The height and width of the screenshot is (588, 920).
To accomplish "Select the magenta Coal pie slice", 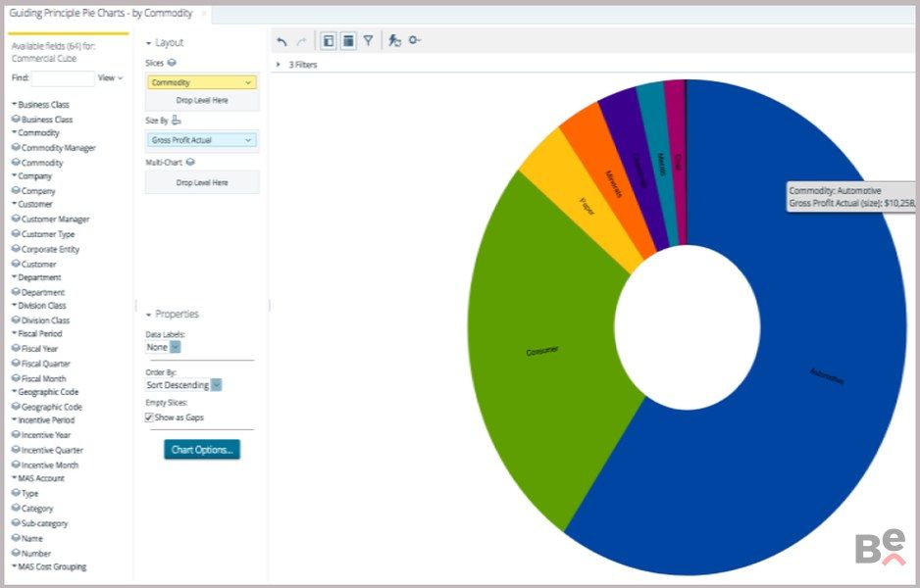I will pos(678,162).
